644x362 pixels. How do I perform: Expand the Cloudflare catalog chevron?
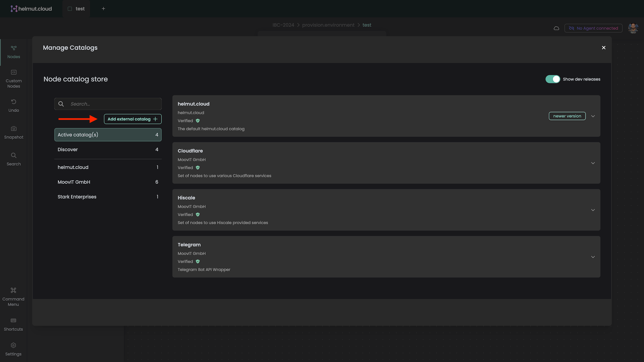[593, 163]
